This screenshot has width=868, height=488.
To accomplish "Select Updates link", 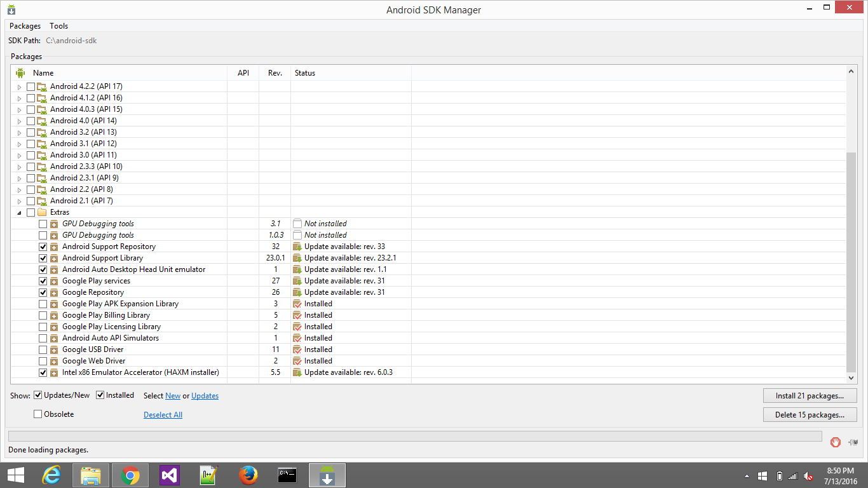I will click(205, 396).
